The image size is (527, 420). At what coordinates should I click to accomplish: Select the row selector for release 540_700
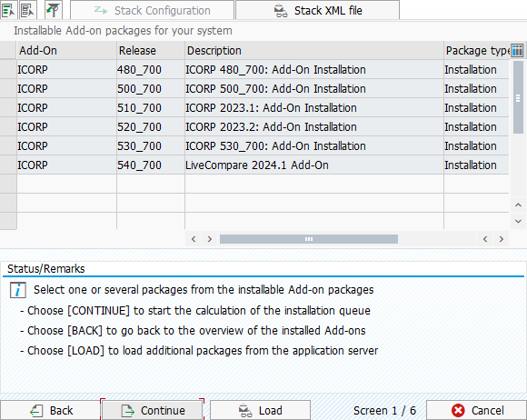click(x=8, y=165)
